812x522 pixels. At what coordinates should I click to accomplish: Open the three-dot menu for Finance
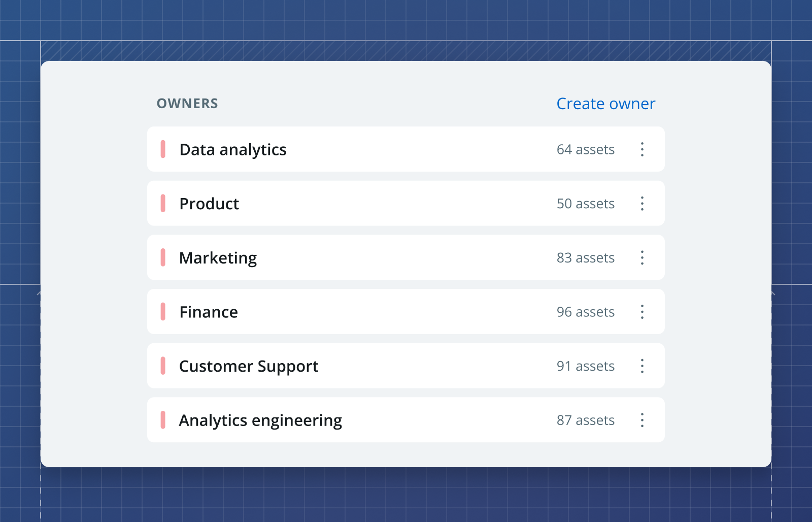click(x=642, y=312)
